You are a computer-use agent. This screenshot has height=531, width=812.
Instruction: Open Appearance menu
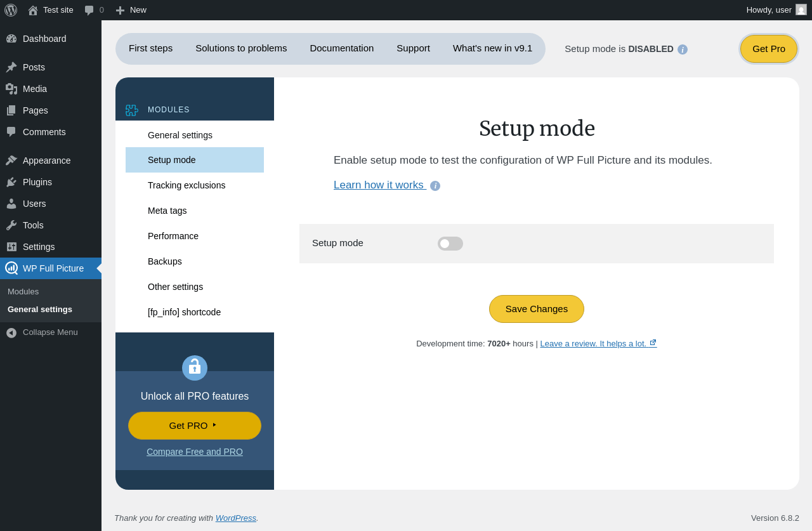click(47, 161)
